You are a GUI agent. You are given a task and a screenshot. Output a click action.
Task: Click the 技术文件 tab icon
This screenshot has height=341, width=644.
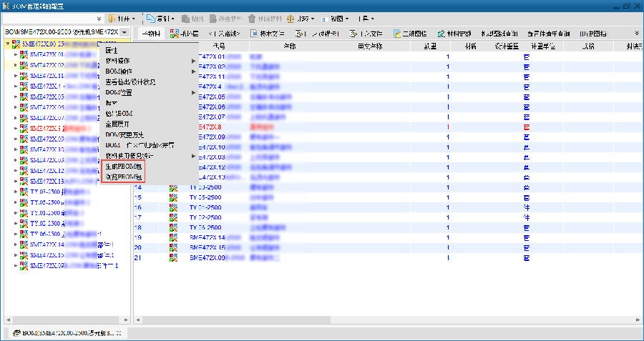click(255, 34)
